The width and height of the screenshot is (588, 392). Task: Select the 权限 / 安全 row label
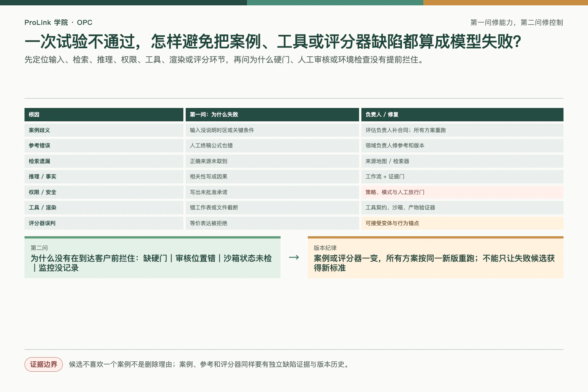(x=104, y=192)
